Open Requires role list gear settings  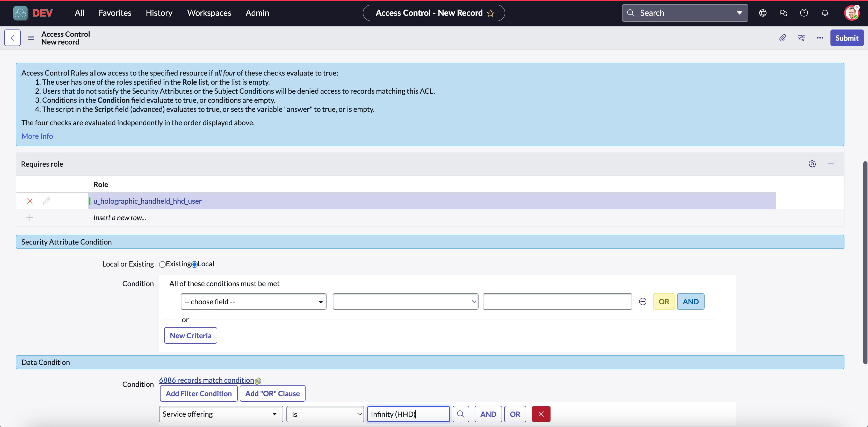tap(812, 164)
